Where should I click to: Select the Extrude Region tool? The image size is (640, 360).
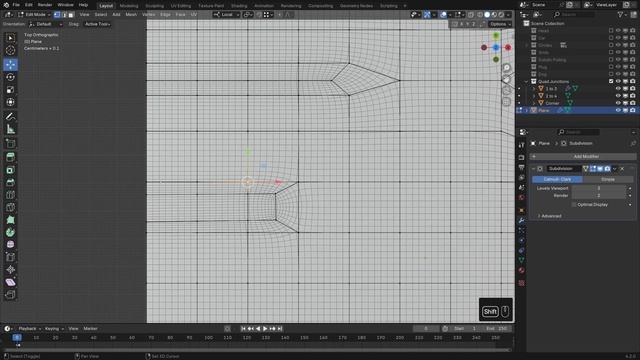click(10, 157)
